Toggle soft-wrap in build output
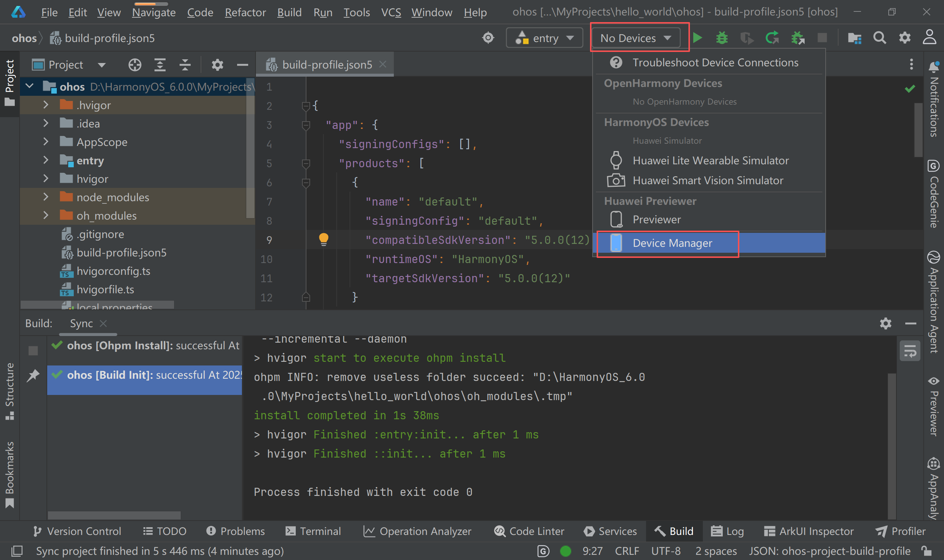 [910, 351]
